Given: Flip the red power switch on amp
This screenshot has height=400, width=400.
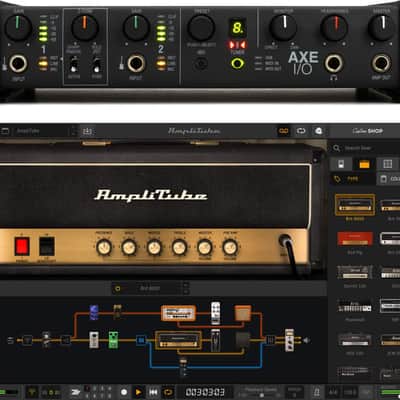Looking at the screenshot, I should point(22,247).
